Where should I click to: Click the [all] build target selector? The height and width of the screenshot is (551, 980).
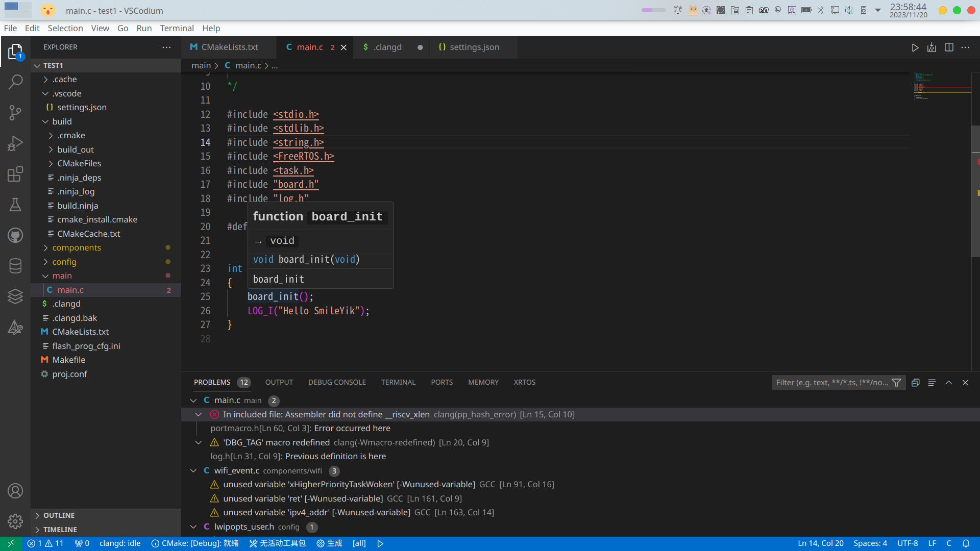[359, 544]
